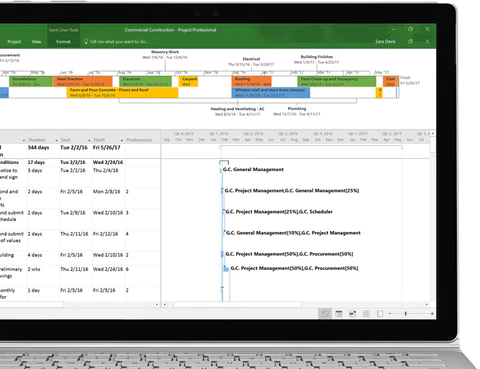This screenshot has height=369, width=480.
Task: Click the zoom in plus icon
Action: (432, 314)
